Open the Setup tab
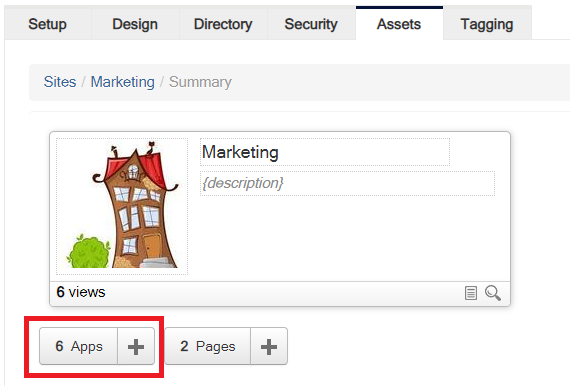 (x=48, y=24)
